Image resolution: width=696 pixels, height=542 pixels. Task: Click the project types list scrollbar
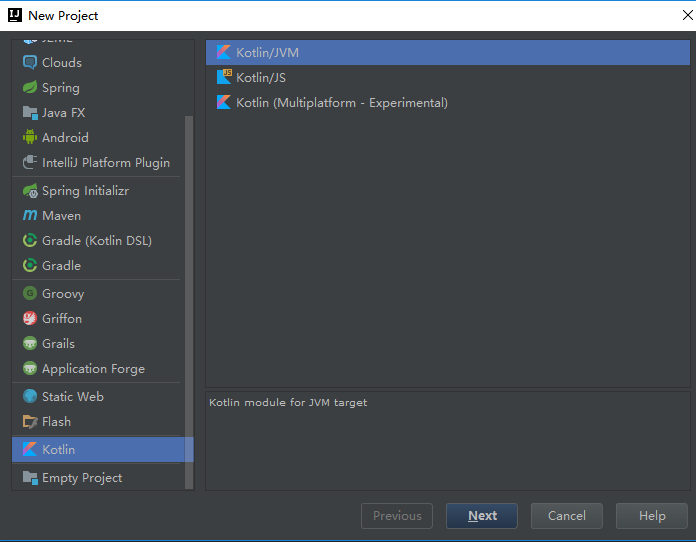[x=189, y=302]
